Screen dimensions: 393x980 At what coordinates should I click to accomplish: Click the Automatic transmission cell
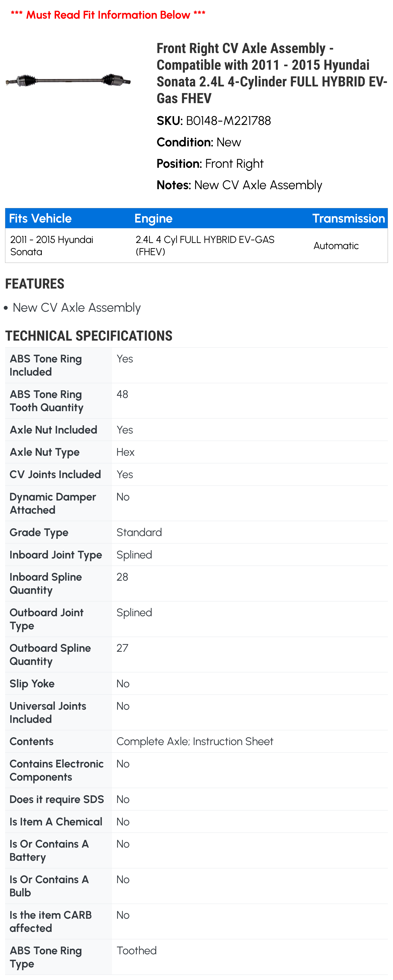pos(336,246)
